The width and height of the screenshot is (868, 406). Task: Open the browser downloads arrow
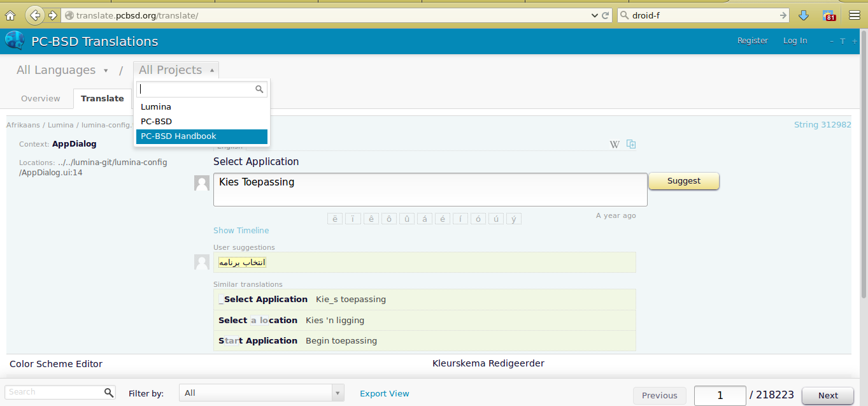804,15
